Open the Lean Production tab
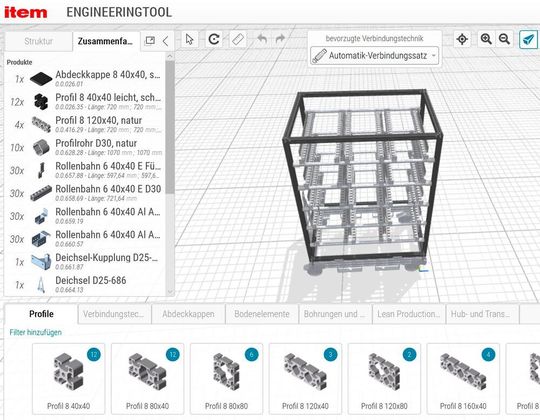The width and height of the screenshot is (540, 420). [x=409, y=314]
